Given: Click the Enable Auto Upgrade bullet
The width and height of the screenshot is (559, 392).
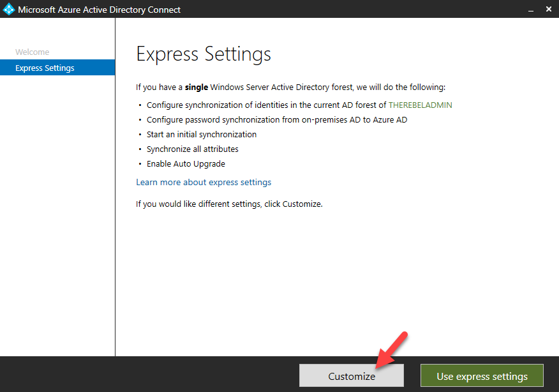Looking at the screenshot, I should [186, 164].
